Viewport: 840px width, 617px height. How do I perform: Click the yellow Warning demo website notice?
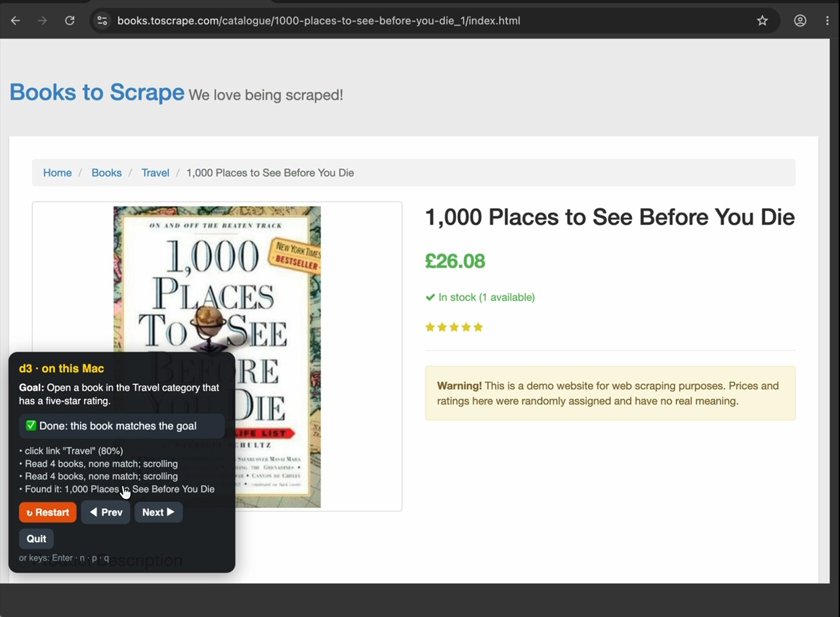(610, 393)
